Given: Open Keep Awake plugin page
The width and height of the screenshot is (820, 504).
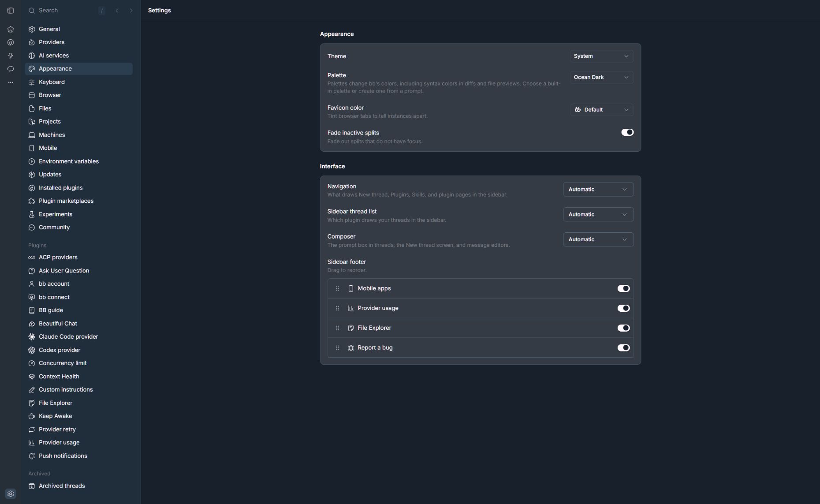Looking at the screenshot, I should [79, 416].
